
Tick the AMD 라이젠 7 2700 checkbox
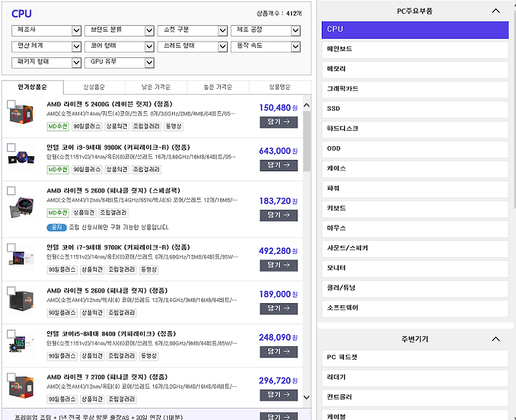(11, 377)
